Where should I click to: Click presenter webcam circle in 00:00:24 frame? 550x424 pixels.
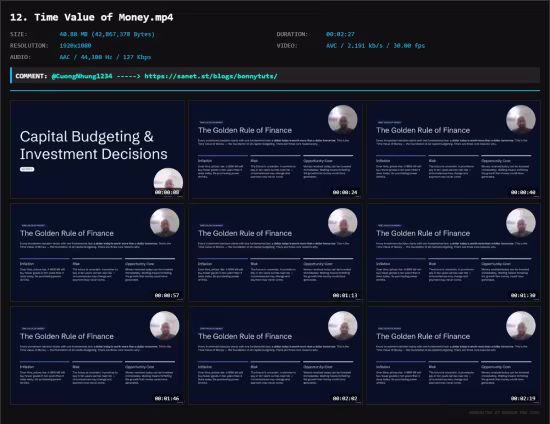click(x=343, y=120)
